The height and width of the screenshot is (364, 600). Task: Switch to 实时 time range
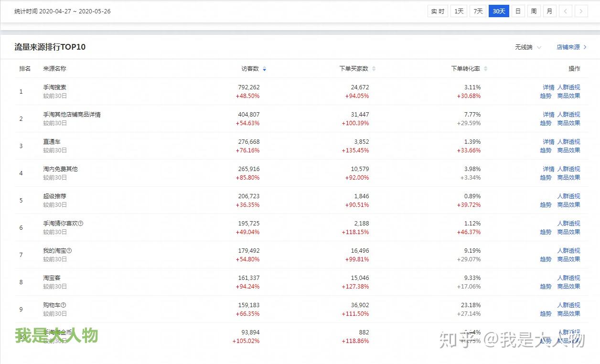point(438,11)
